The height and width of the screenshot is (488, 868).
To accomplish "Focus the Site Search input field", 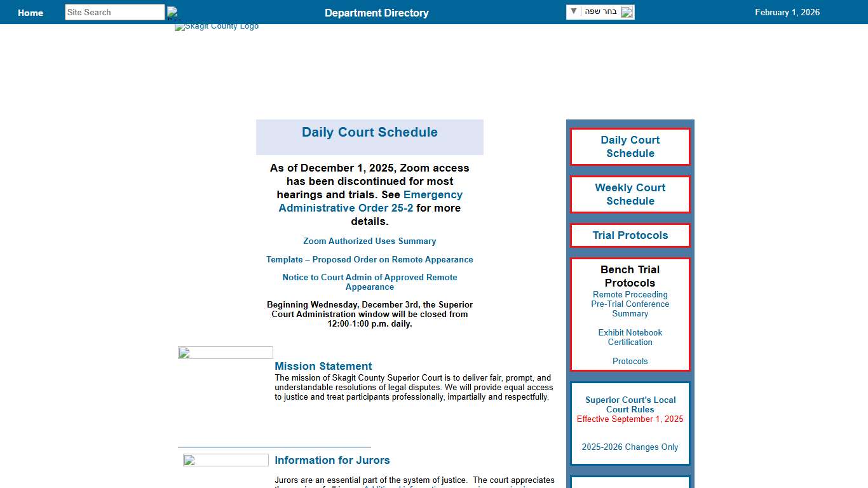I will pos(114,12).
